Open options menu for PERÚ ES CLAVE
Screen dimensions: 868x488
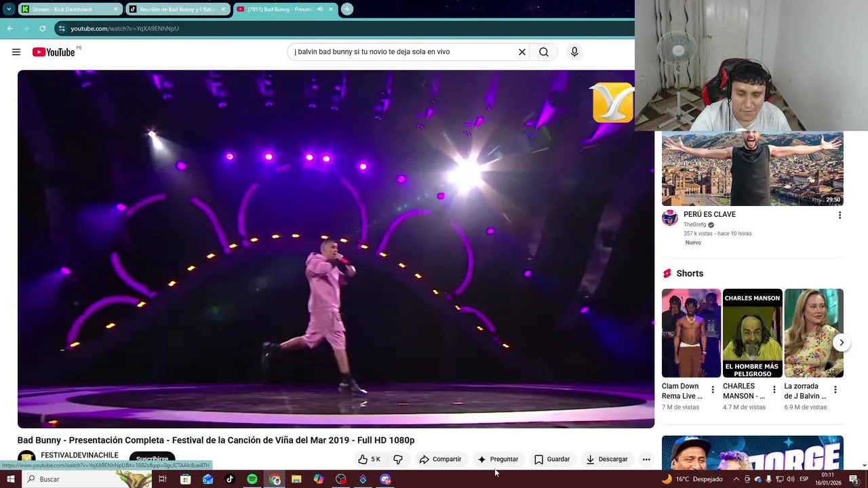(840, 216)
